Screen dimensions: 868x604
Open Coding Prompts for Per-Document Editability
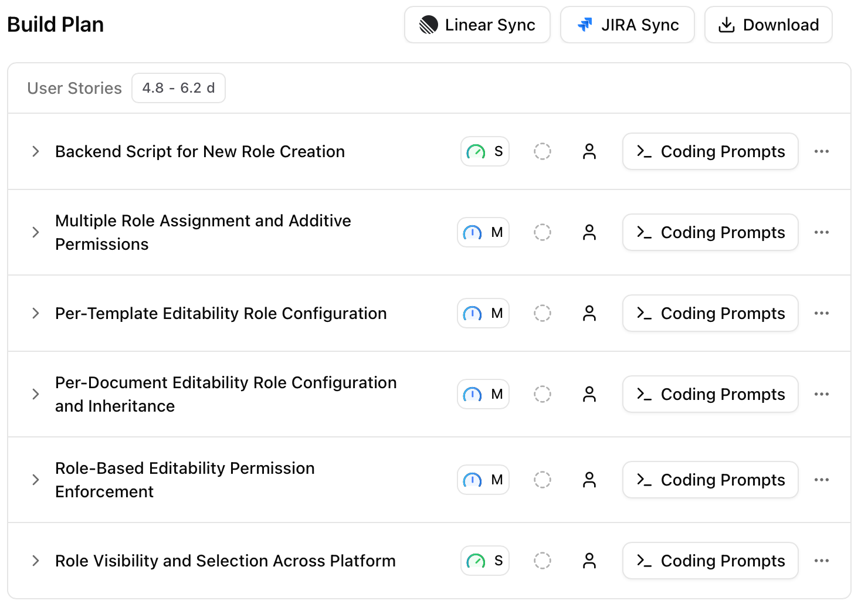[710, 394]
